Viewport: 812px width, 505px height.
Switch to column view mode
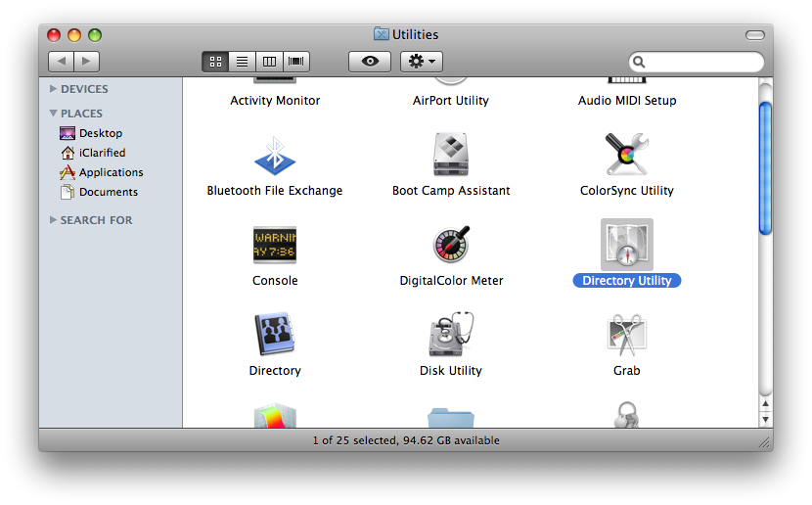(x=269, y=62)
